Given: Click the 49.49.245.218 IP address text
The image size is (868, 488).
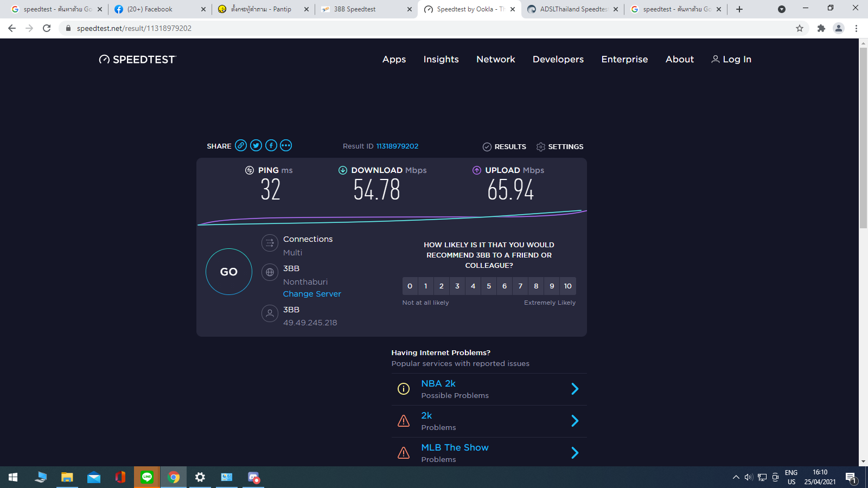Looking at the screenshot, I should [310, 323].
